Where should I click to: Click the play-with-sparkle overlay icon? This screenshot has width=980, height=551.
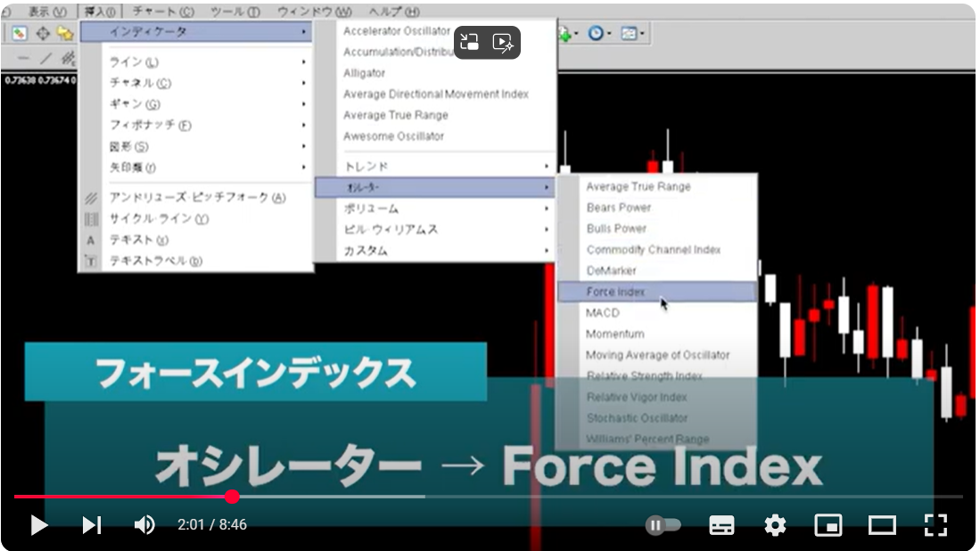503,43
